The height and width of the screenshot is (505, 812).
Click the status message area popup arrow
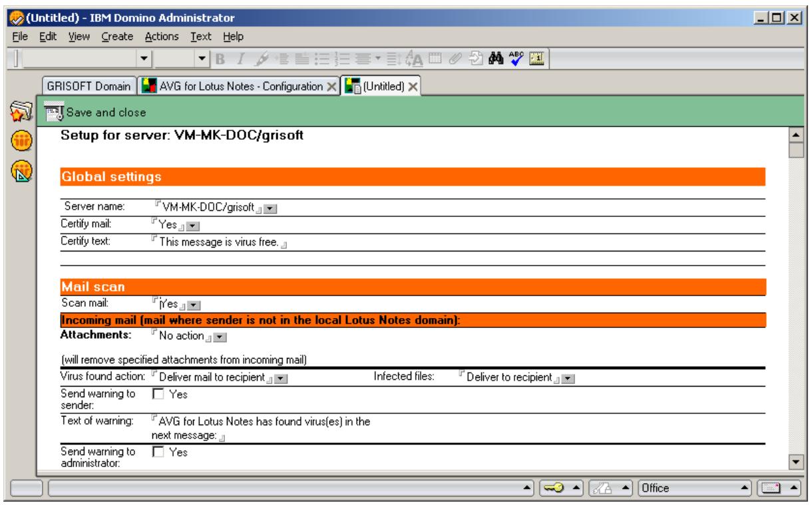click(x=528, y=489)
